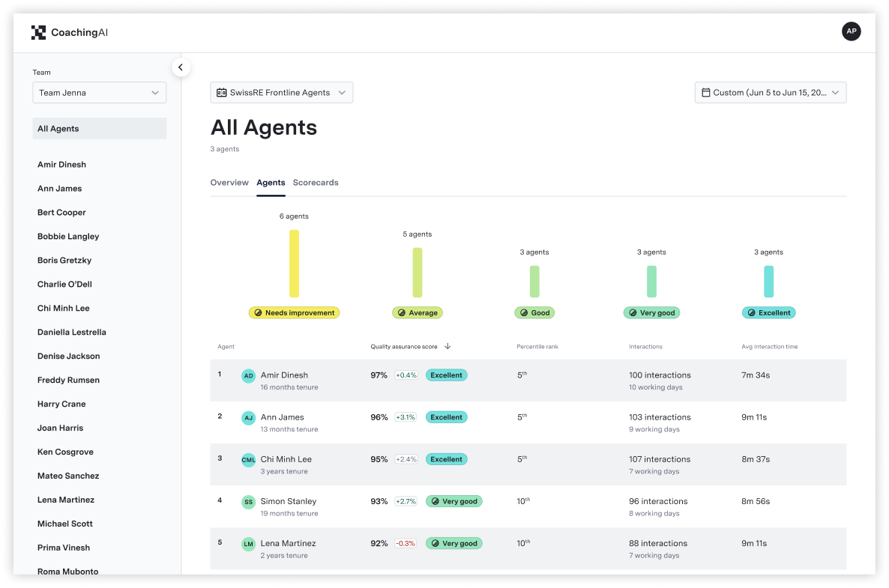Click the calendar icon in the date selector
Screen dimensions: 889x588
tap(705, 92)
